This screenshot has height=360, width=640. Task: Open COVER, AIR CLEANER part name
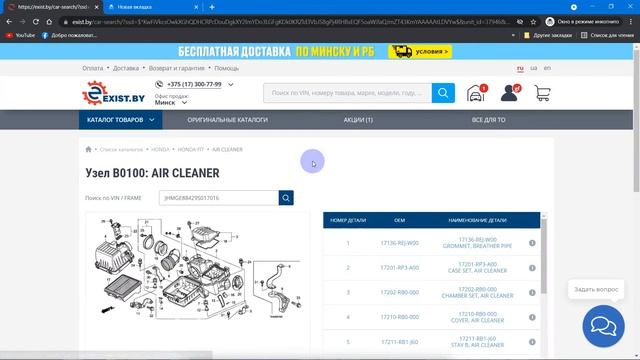tap(477, 320)
